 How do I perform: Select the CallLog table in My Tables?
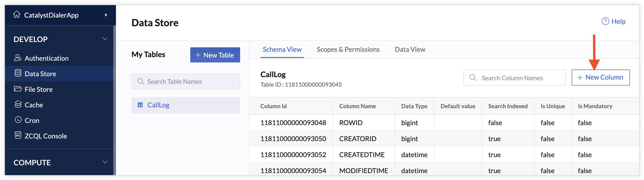158,105
